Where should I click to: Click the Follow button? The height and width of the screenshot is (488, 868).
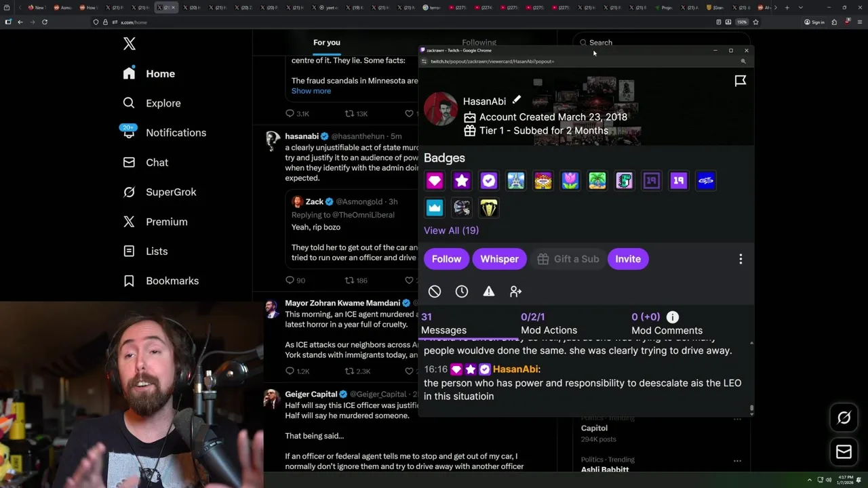click(x=446, y=259)
